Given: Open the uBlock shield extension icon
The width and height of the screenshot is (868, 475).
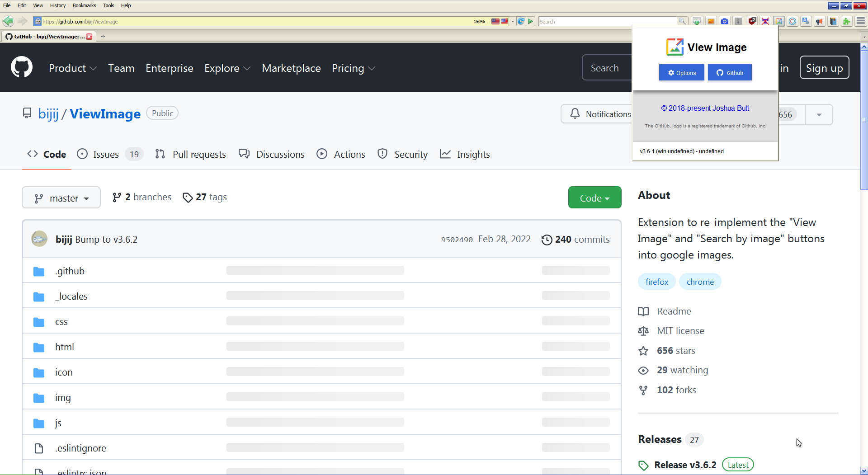Looking at the screenshot, I should [752, 21].
